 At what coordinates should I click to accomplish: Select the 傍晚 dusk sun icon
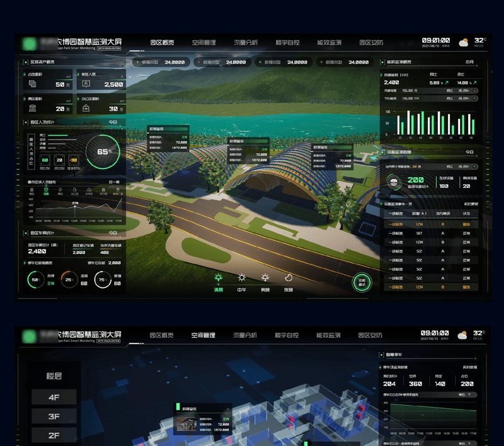(265, 277)
